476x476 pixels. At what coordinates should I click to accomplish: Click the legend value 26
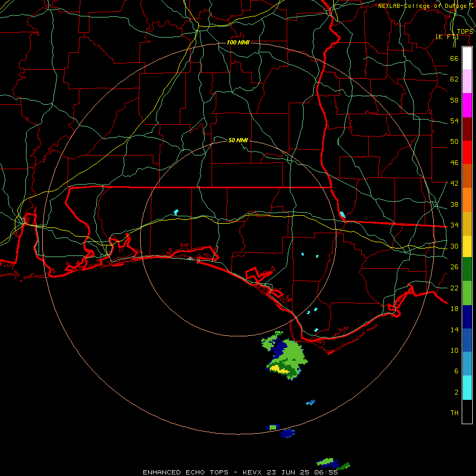(454, 267)
